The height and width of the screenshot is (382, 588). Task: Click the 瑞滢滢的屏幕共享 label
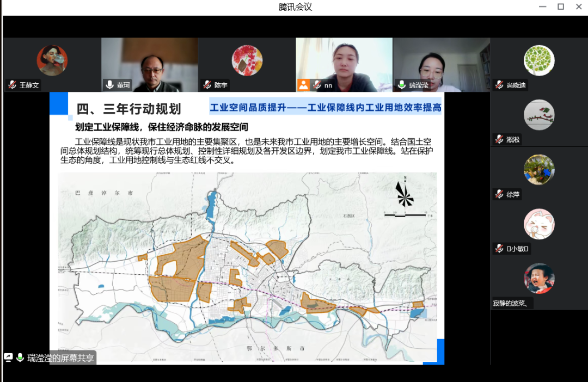[x=61, y=358]
